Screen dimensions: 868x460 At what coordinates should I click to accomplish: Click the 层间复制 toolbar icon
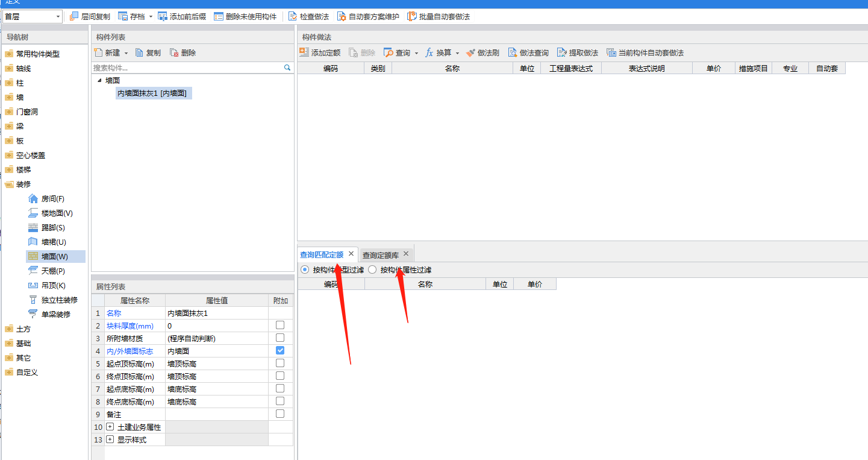point(75,16)
